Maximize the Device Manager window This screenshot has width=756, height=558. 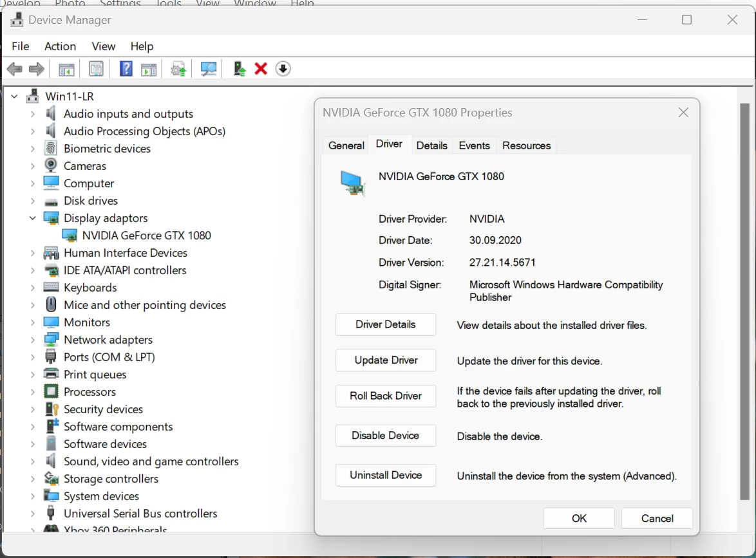coord(686,20)
